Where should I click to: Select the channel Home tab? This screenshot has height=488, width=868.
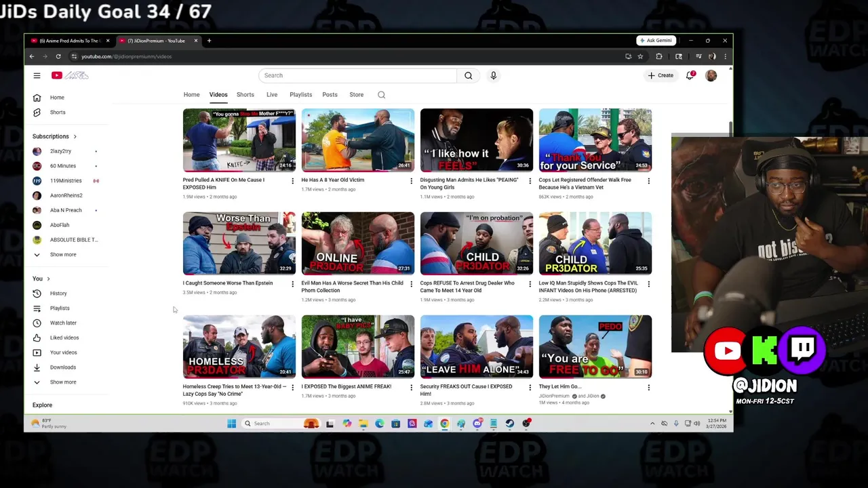pos(191,95)
